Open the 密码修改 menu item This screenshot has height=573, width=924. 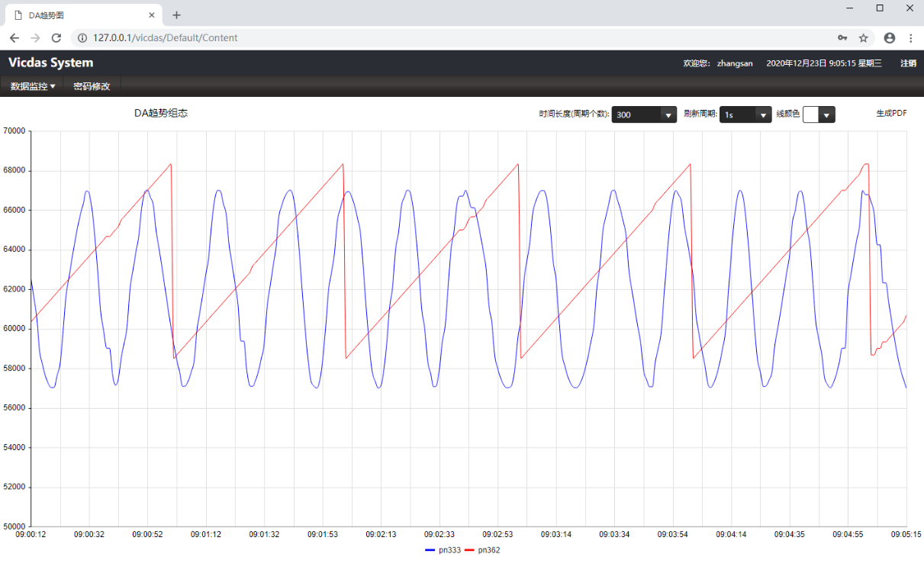point(92,86)
